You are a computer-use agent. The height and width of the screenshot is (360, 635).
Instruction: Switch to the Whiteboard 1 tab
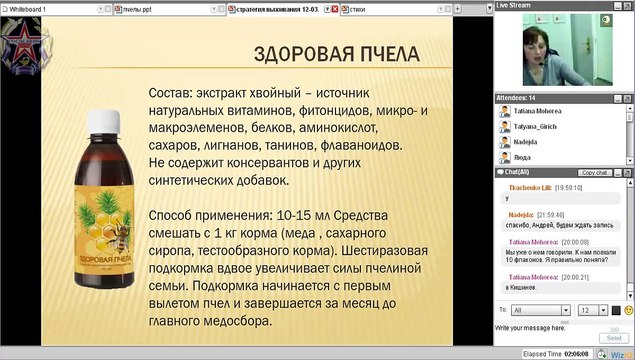57,9
